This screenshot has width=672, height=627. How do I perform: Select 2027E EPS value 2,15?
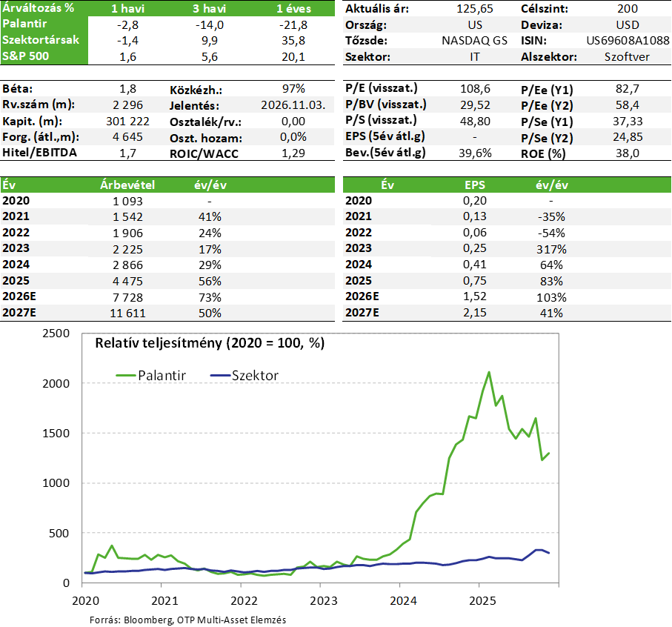point(475,313)
